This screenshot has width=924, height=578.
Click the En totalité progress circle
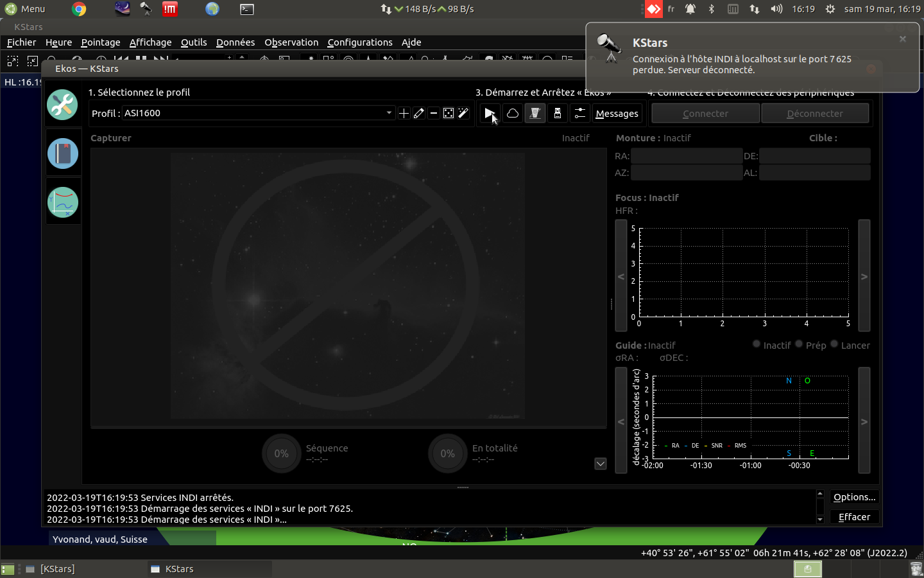(x=447, y=453)
